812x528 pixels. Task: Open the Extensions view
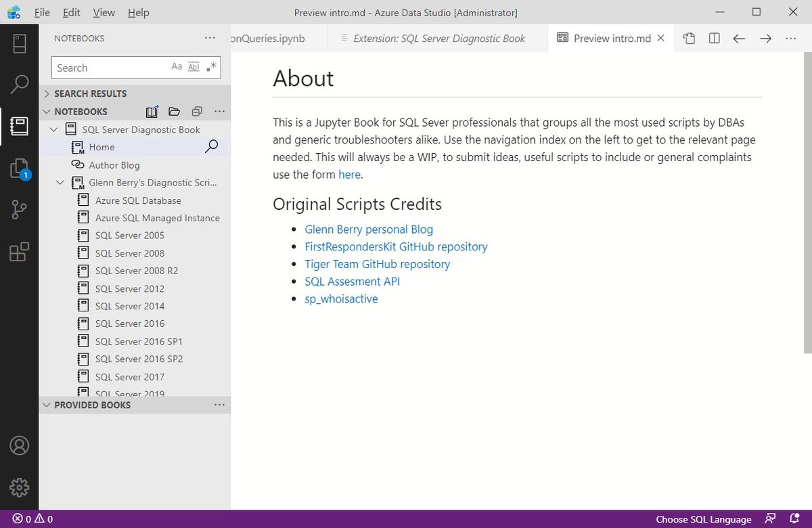click(19, 252)
